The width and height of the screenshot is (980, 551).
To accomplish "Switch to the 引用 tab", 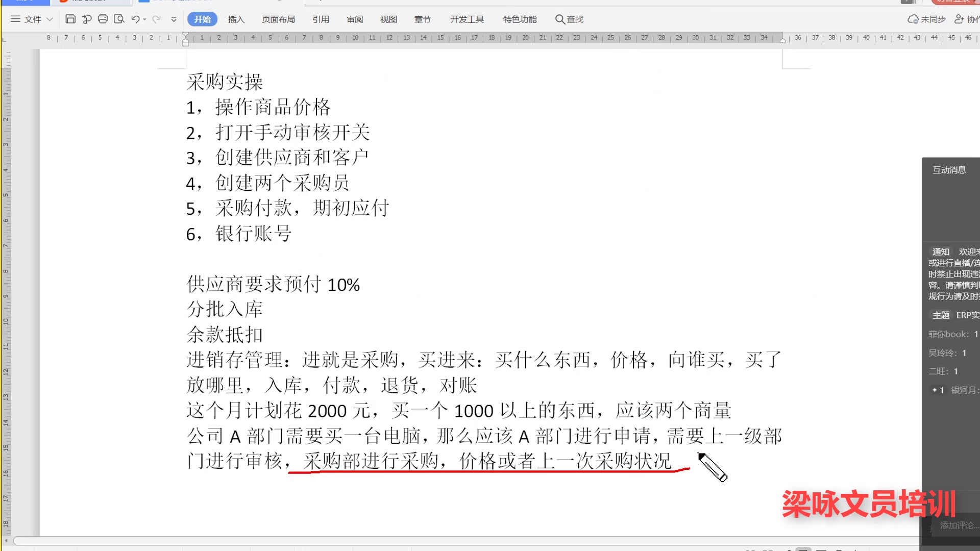I will point(321,19).
